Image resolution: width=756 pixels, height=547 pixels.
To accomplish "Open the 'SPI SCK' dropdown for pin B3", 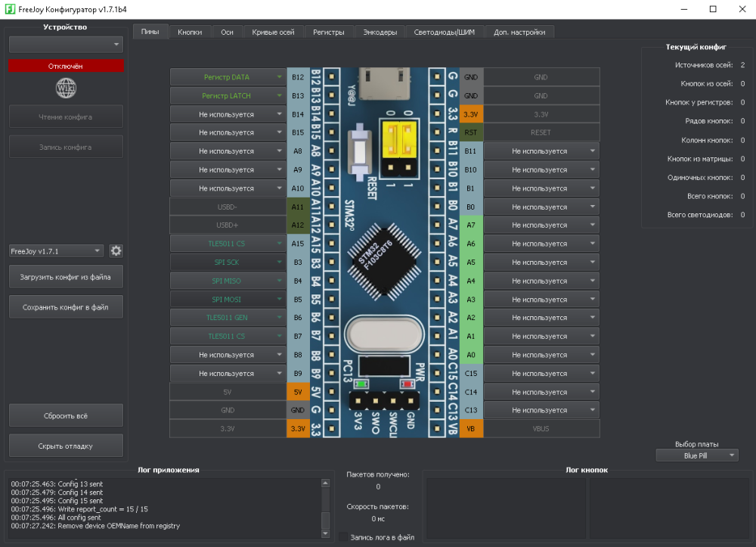I will (228, 262).
